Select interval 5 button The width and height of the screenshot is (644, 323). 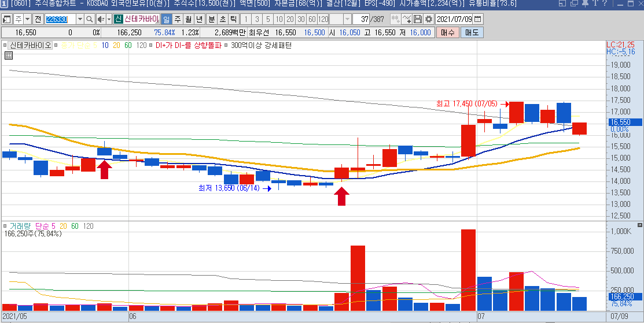click(x=268, y=19)
